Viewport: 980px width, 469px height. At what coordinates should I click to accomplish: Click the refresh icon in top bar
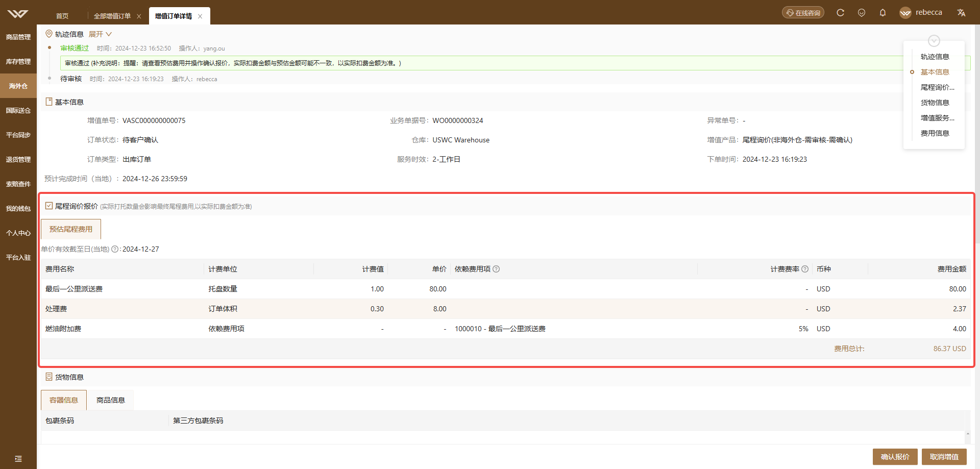[x=840, y=13]
